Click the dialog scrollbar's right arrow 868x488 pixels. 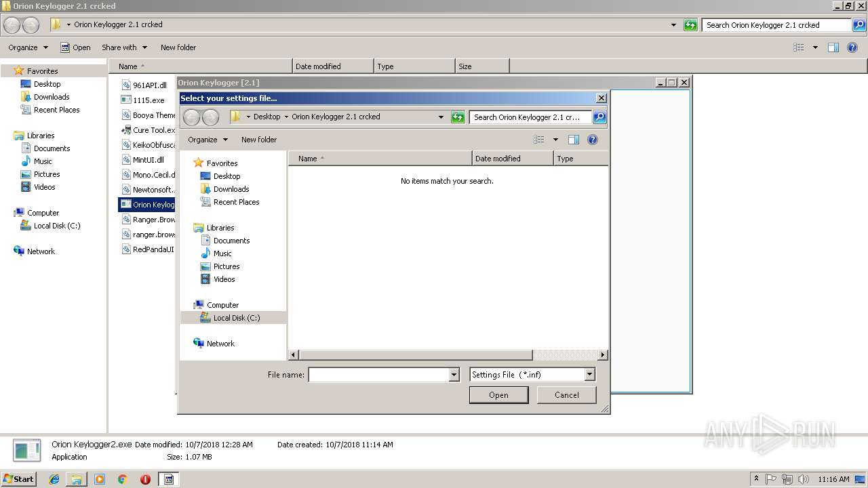point(603,355)
